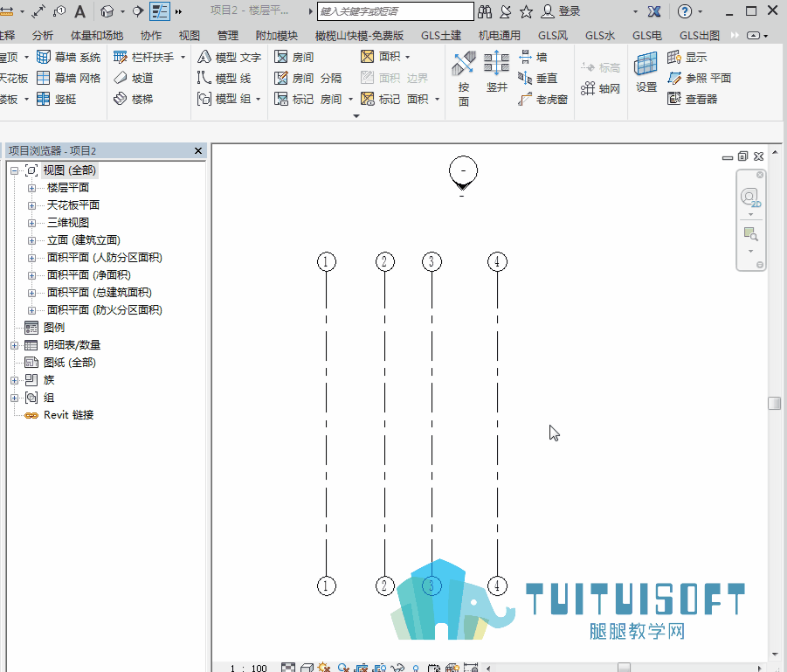Expand the 楼层平面 tree node
Viewport: 787px width, 672px height.
tap(31, 189)
